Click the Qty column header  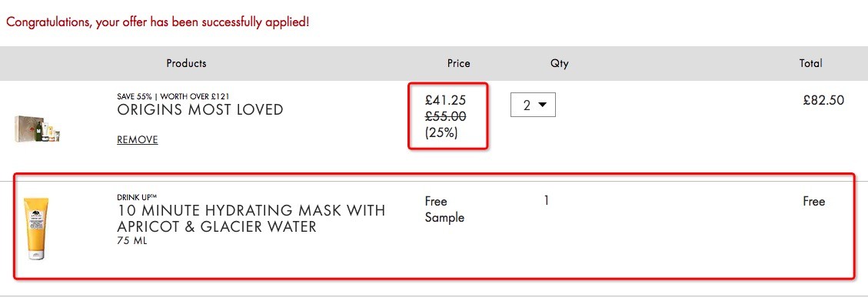click(x=559, y=64)
